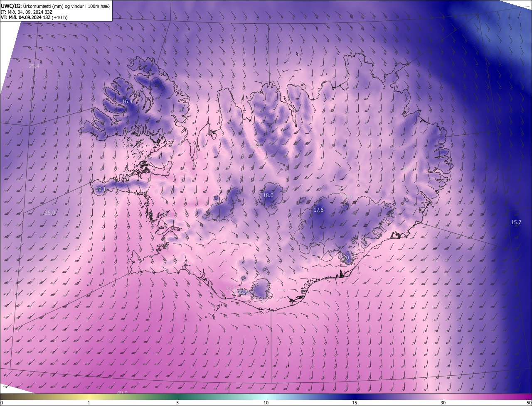Click the 15 label on the colour scale
This screenshot has width=532, height=406.
[355, 403]
